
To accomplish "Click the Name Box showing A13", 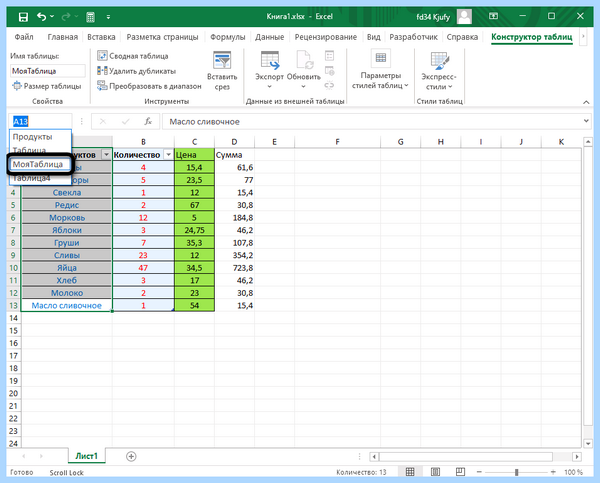I will tap(40, 122).
